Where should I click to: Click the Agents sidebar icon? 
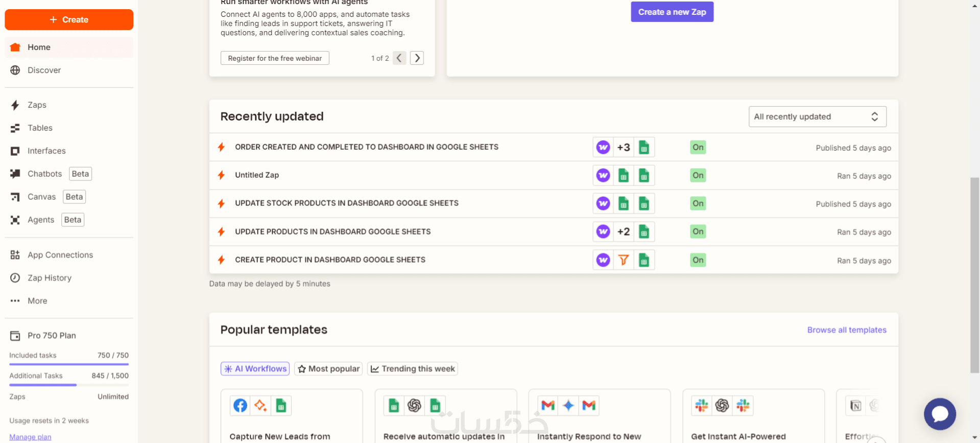tap(15, 220)
